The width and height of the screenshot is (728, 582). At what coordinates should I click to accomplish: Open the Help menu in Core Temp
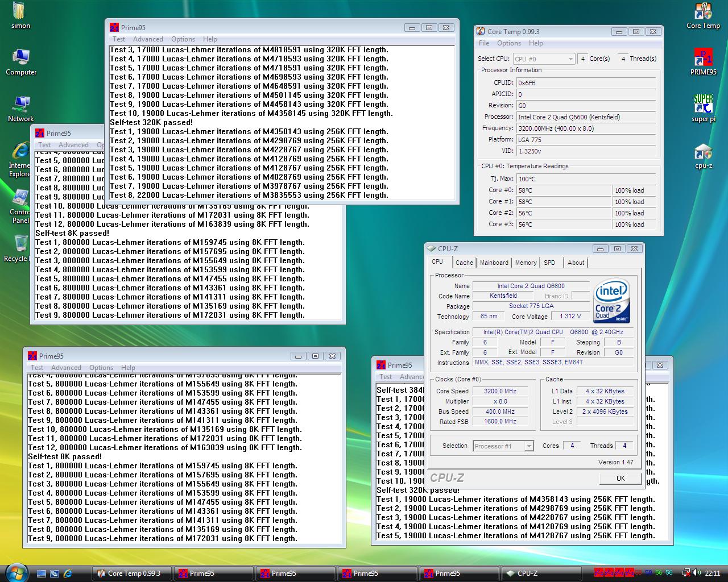536,43
